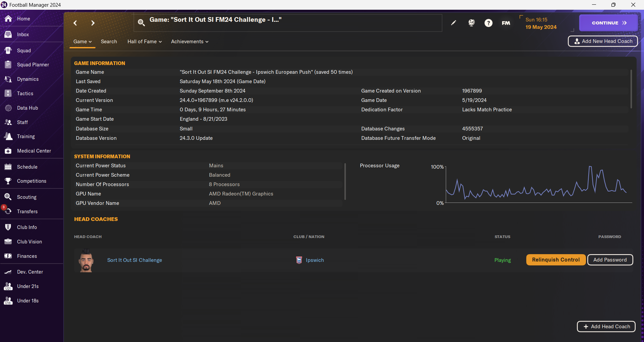Click the pencil edit icon

coord(453,23)
